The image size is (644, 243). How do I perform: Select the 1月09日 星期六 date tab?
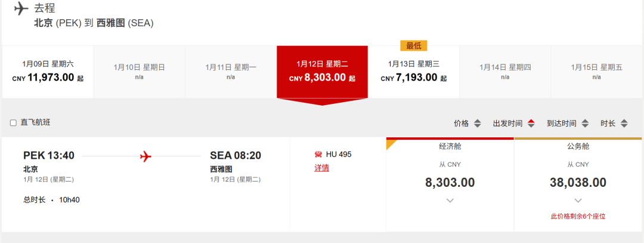48,72
